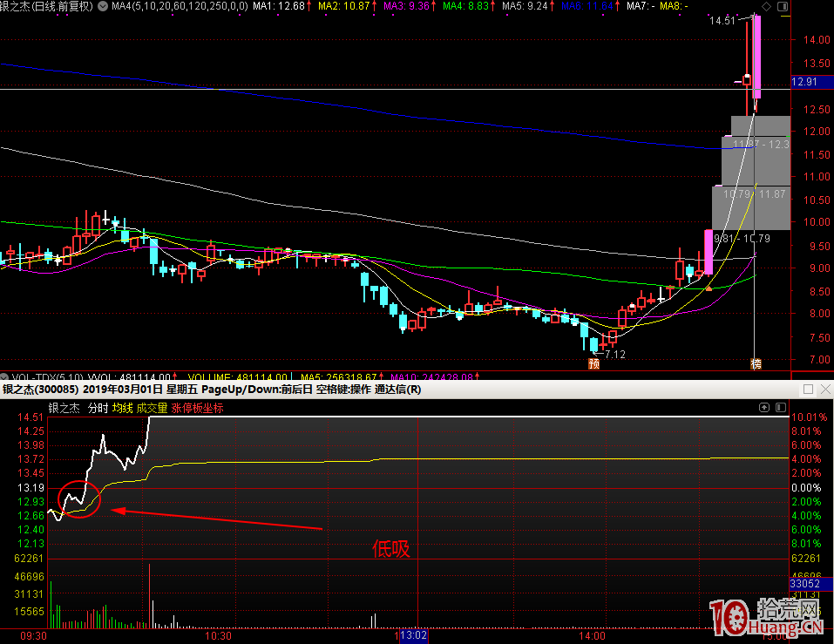The width and height of the screenshot is (834, 644).
Task: Click the MA2: 10.87 indicator value
Action: pos(344,6)
